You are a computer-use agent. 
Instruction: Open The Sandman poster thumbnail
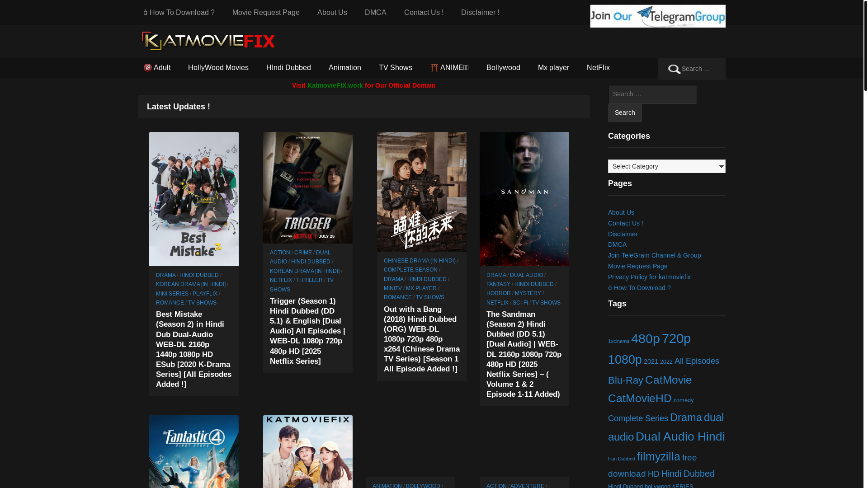tap(524, 199)
